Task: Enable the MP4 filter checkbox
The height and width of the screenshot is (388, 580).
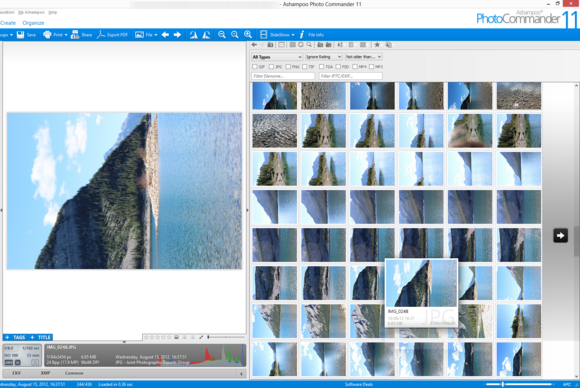Action: pyautogui.click(x=355, y=67)
